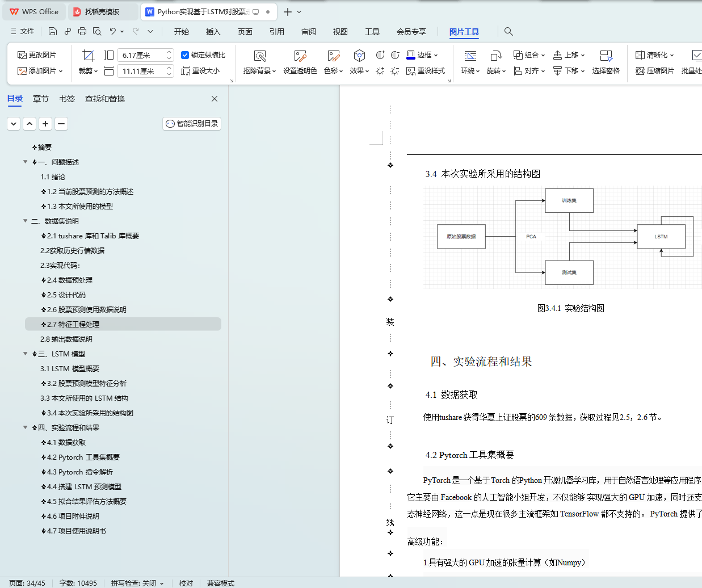Close the navigation pane with X
Screen dimensions: 702x588
(x=215, y=99)
